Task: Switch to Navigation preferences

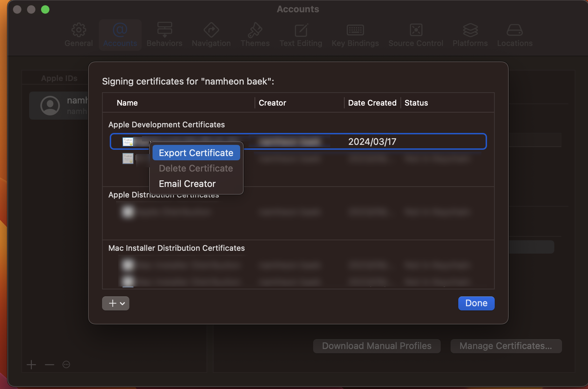Action: (x=211, y=35)
